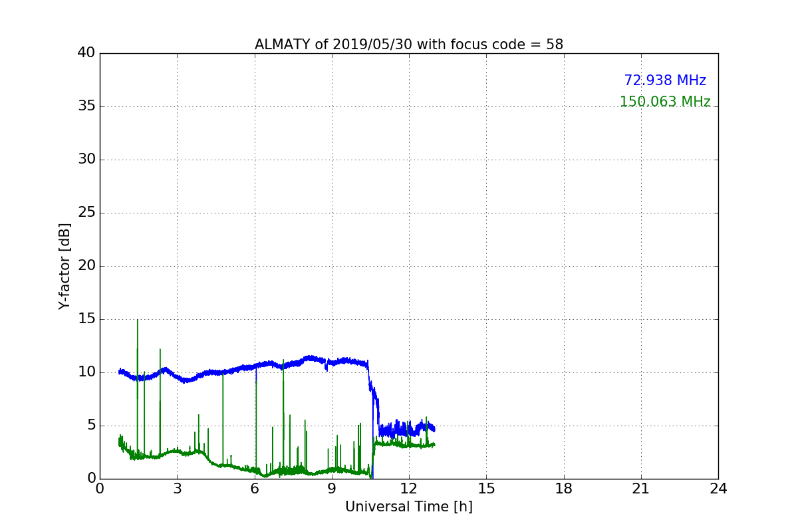Click the y-axis tick label '15'
Image resolution: width=798 pixels, height=532 pixels.
(x=87, y=319)
